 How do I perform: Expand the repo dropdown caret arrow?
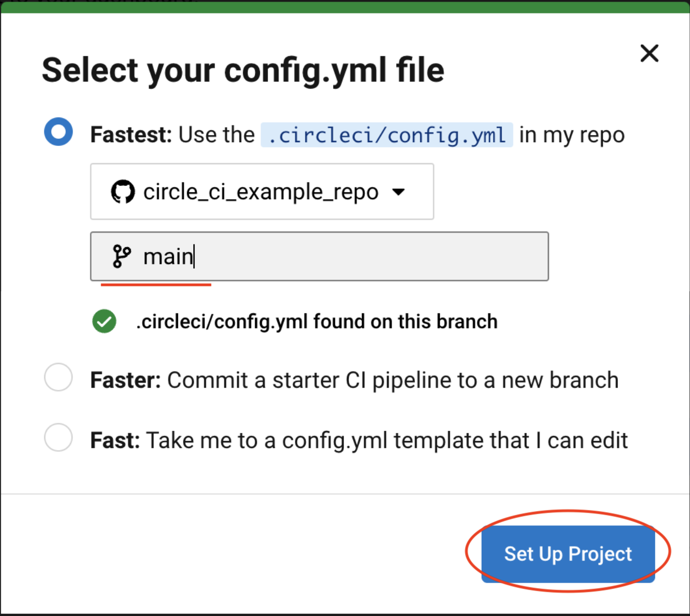(x=398, y=192)
